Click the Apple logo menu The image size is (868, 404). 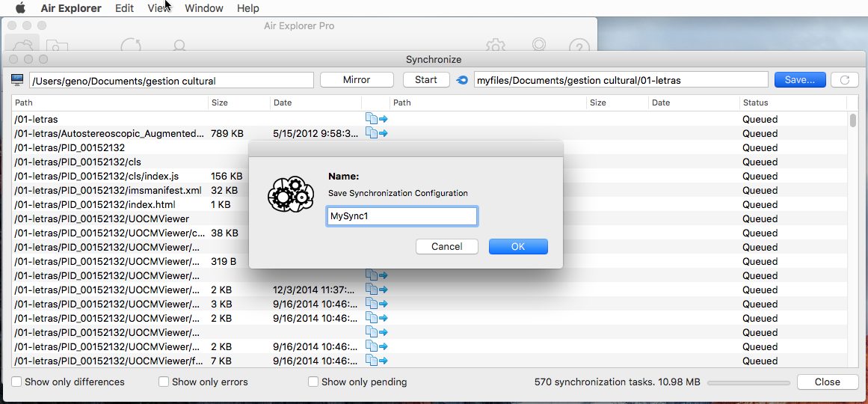click(20, 8)
